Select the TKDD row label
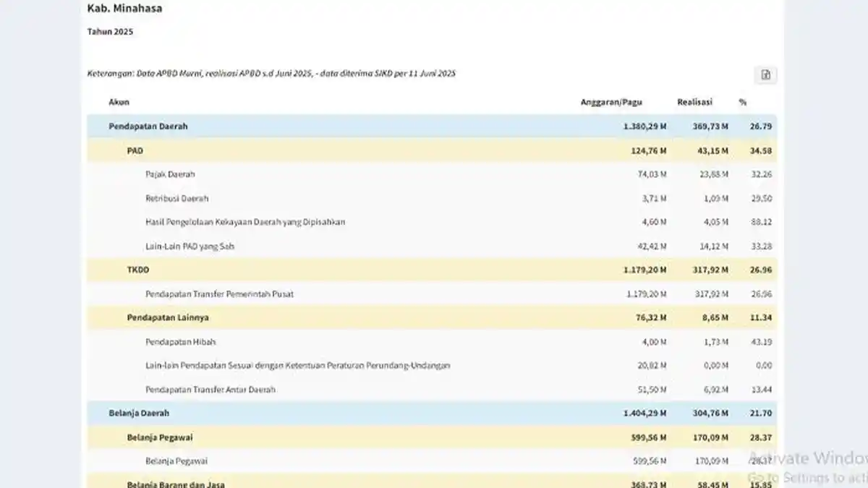868x488 pixels. pos(138,270)
